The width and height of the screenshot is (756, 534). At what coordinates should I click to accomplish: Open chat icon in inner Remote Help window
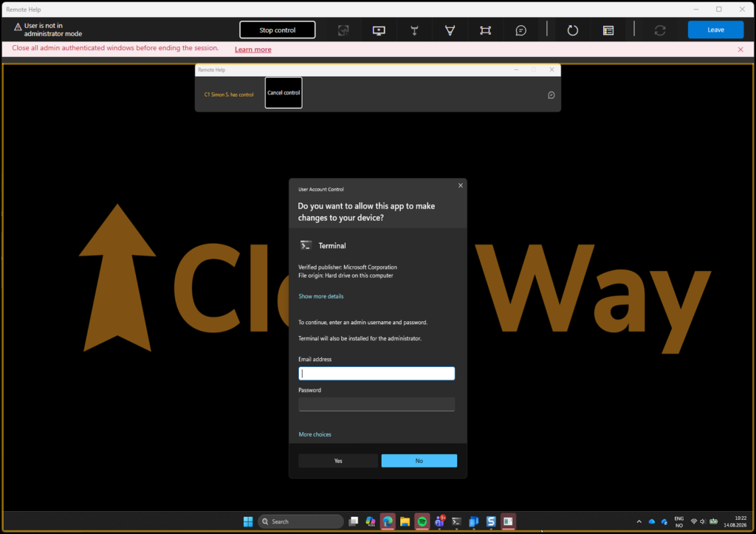tap(551, 95)
